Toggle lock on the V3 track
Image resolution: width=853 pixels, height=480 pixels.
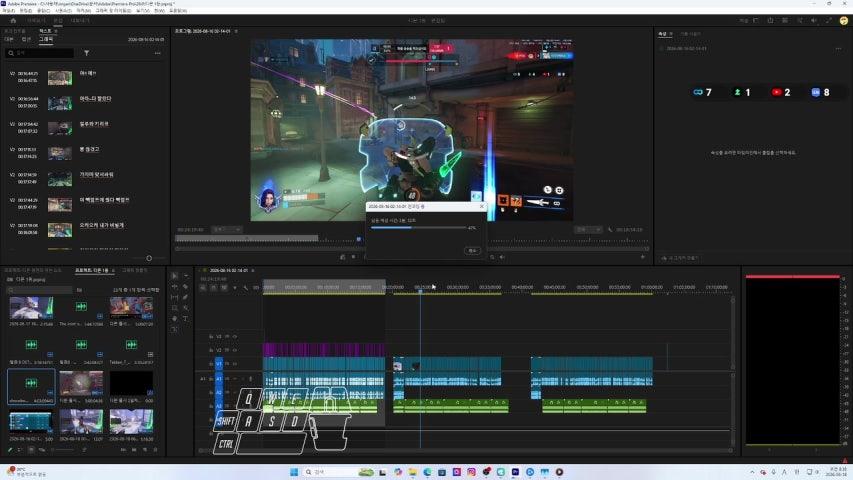tap(211, 337)
